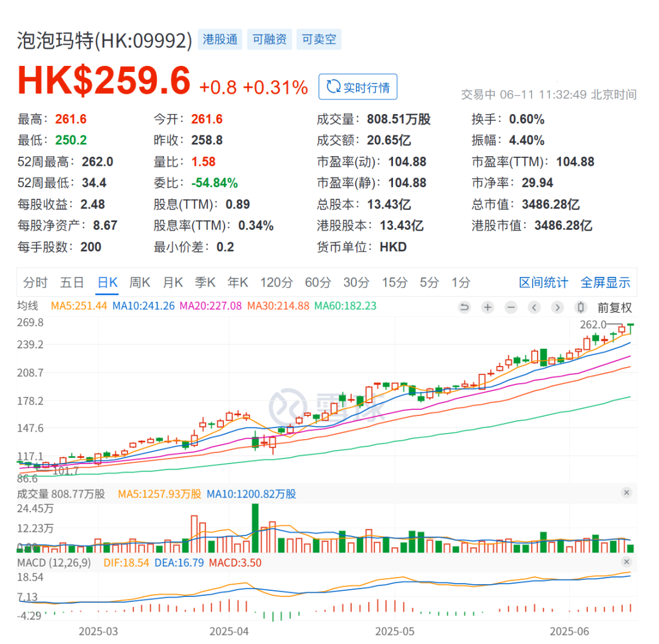Click the 2025-06 date axis label
The image size is (659, 644).
(x=569, y=631)
